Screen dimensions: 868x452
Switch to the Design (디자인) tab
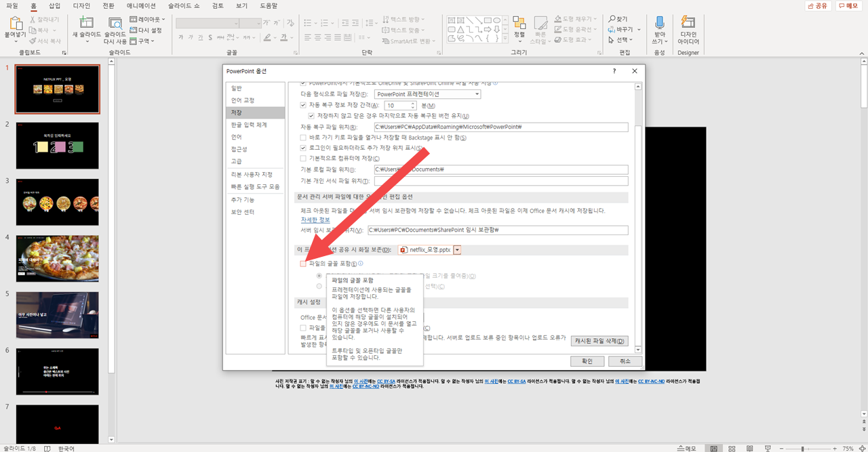pyautogui.click(x=81, y=5)
